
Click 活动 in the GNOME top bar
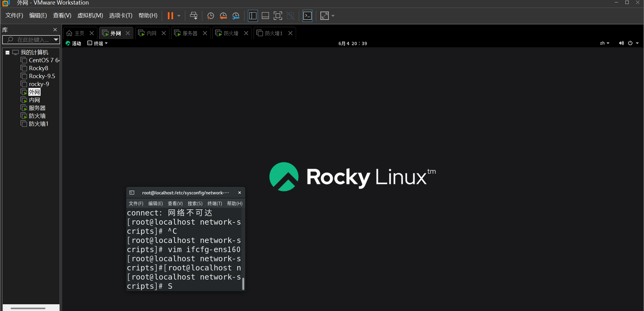[x=73, y=43]
